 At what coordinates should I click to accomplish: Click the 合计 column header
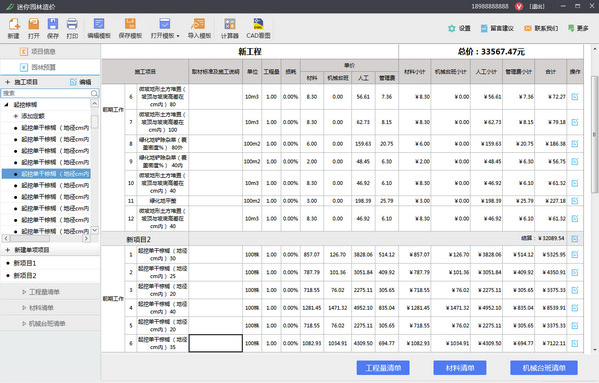tap(550, 72)
